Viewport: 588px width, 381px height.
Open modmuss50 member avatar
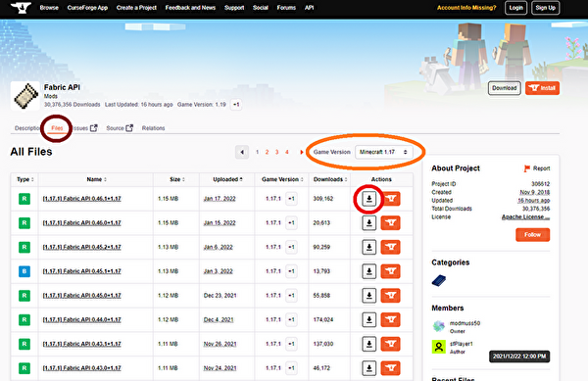tap(439, 326)
